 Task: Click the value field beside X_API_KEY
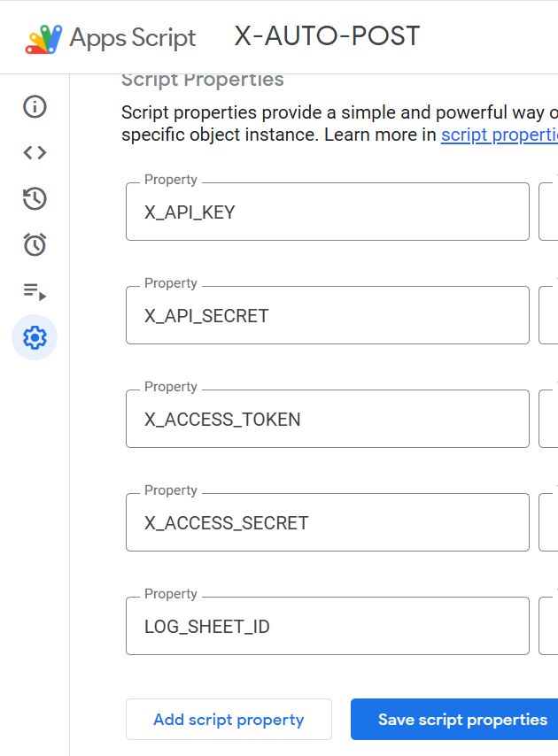point(551,211)
